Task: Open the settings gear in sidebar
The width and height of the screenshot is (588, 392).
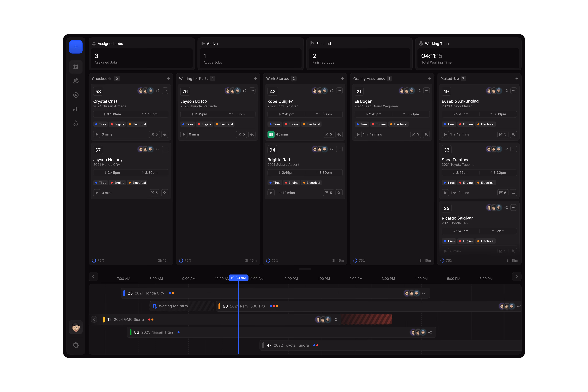Action: (76, 345)
